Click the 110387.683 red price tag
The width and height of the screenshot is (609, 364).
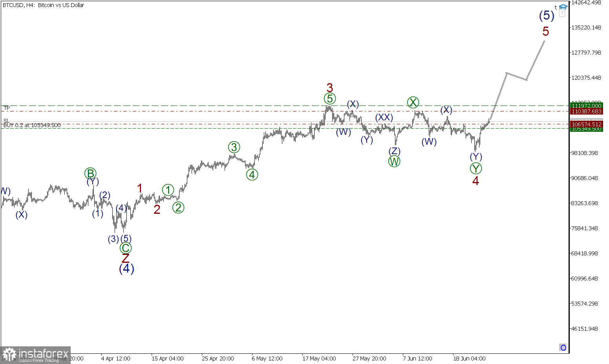[587, 111]
